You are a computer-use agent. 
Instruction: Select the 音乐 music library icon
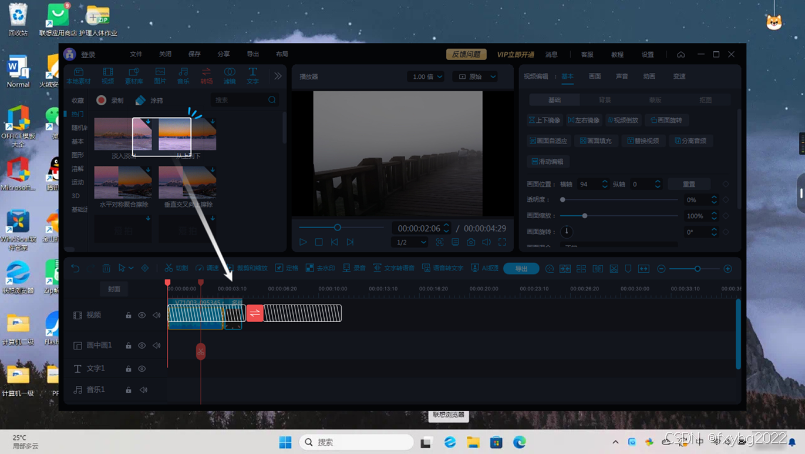click(x=183, y=76)
